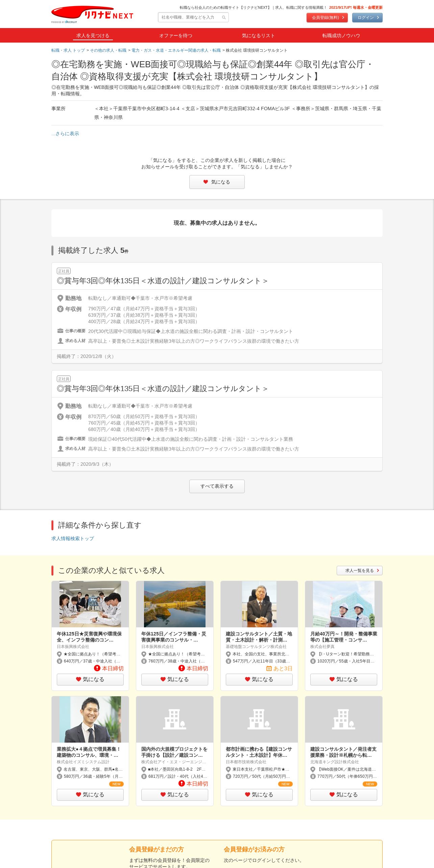
Task: Click 気になる on イズミシステム設計 card
Action: [90, 795]
